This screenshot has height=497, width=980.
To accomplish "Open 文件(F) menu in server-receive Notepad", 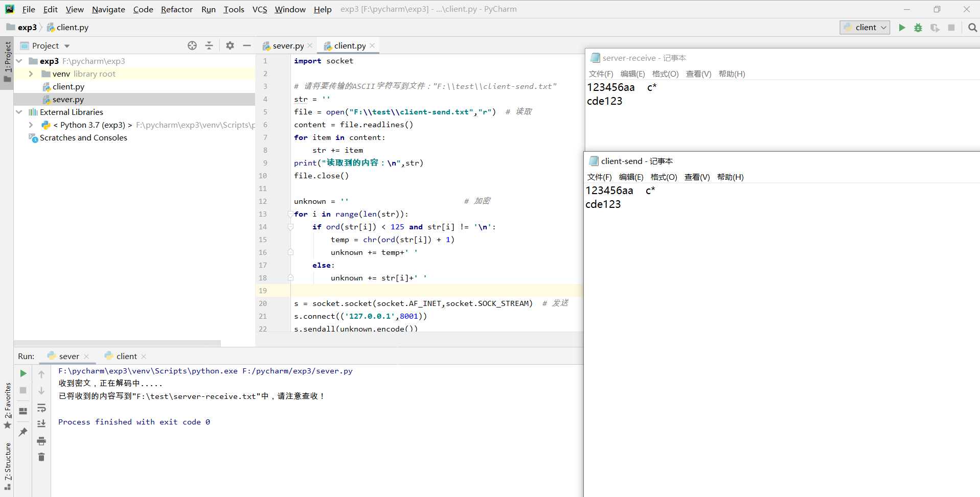I will [x=601, y=74].
